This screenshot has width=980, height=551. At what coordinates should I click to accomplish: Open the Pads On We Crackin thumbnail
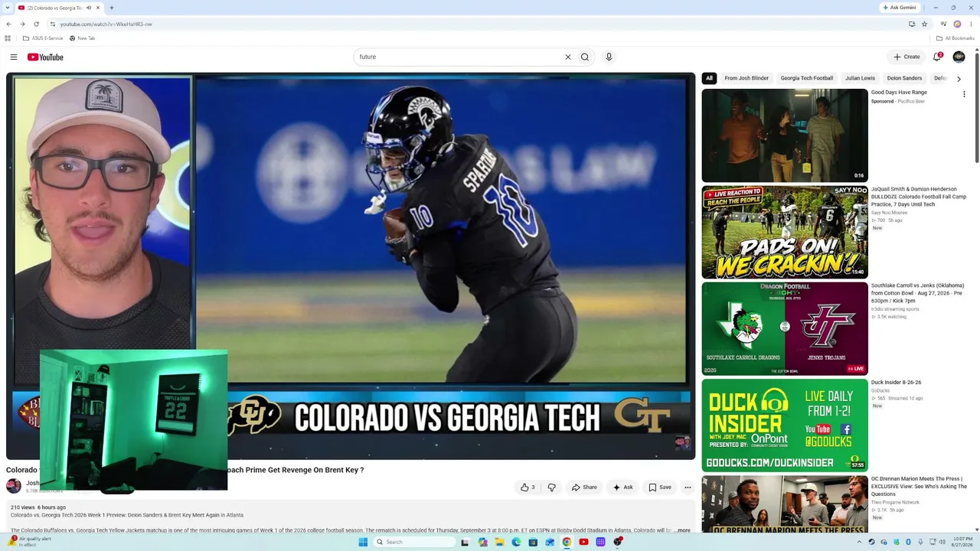point(785,232)
